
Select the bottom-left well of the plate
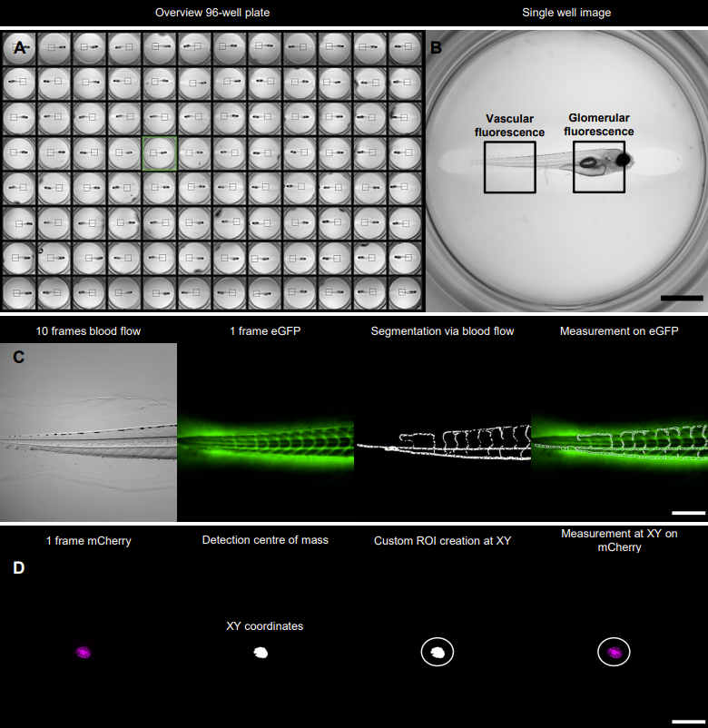[x=19, y=293]
